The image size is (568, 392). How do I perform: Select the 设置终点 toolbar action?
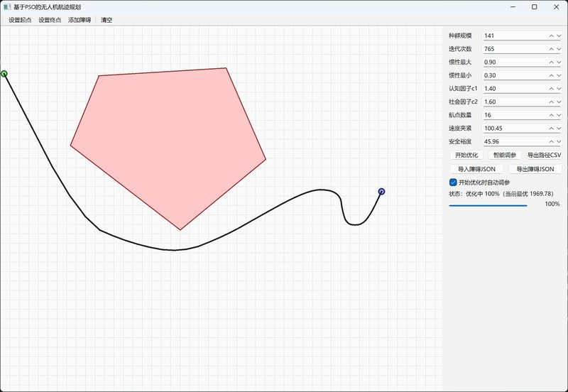point(50,21)
